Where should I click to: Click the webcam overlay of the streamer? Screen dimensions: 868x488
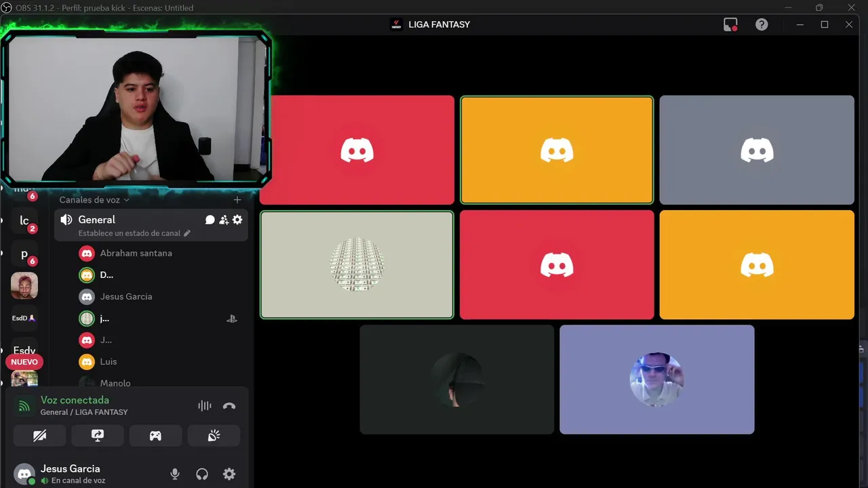(136, 108)
